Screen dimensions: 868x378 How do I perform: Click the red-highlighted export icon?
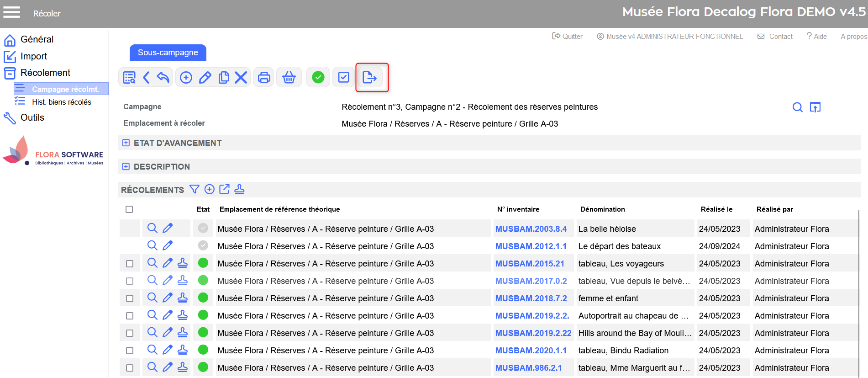point(369,77)
